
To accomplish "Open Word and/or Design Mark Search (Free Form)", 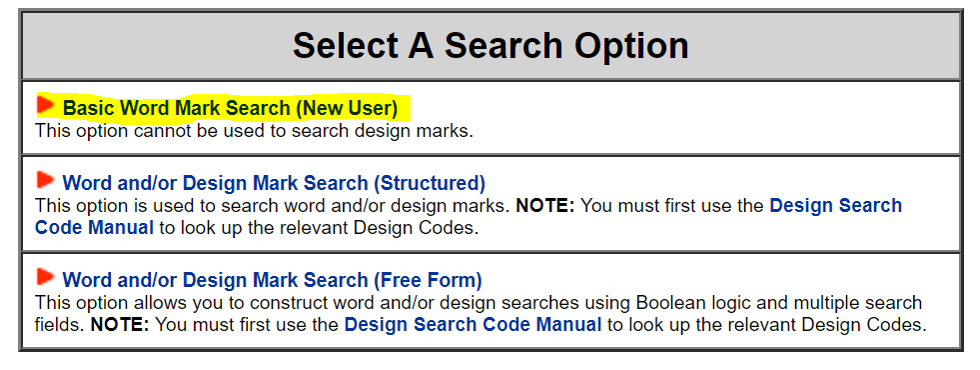I will [x=272, y=280].
